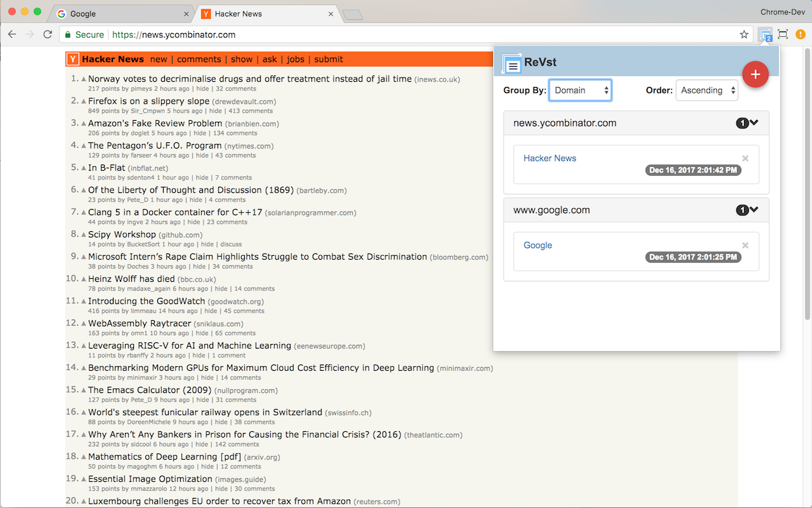Open 'Leveraging RISC-V for AI' story
Viewport: 812px width, 508px height.
190,345
